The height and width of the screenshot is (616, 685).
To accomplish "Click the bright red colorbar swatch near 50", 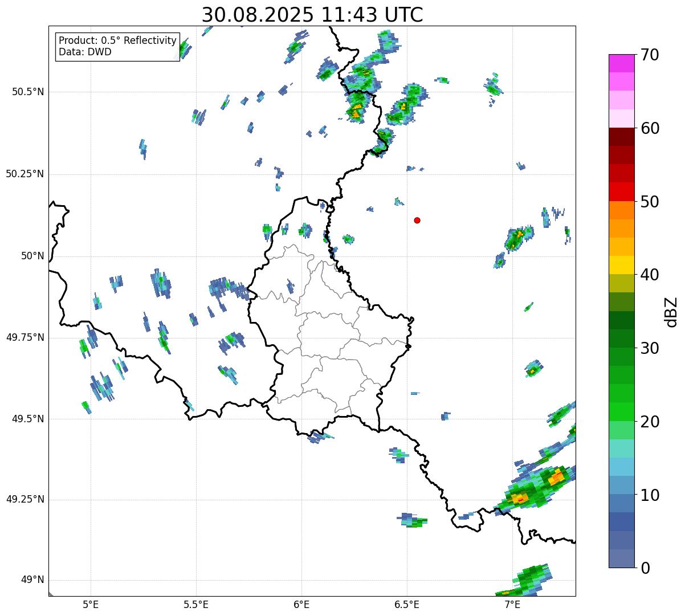I will click(x=621, y=191).
